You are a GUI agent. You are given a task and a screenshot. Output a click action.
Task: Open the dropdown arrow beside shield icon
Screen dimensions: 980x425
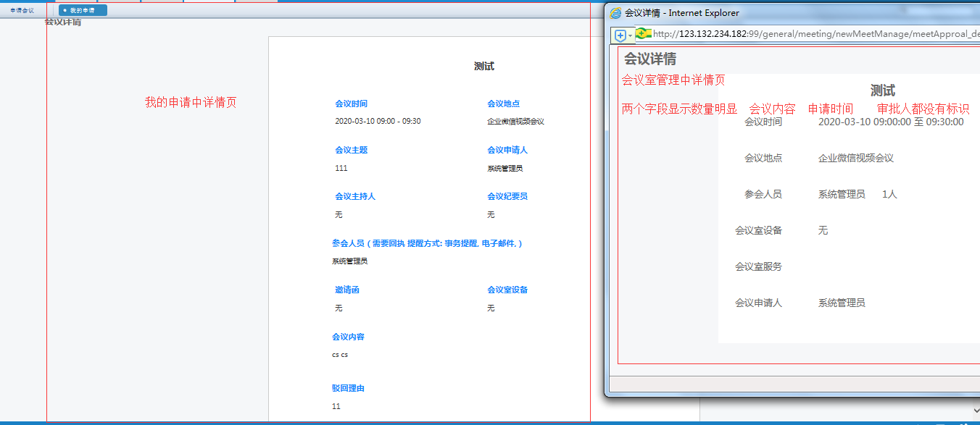coord(631,35)
